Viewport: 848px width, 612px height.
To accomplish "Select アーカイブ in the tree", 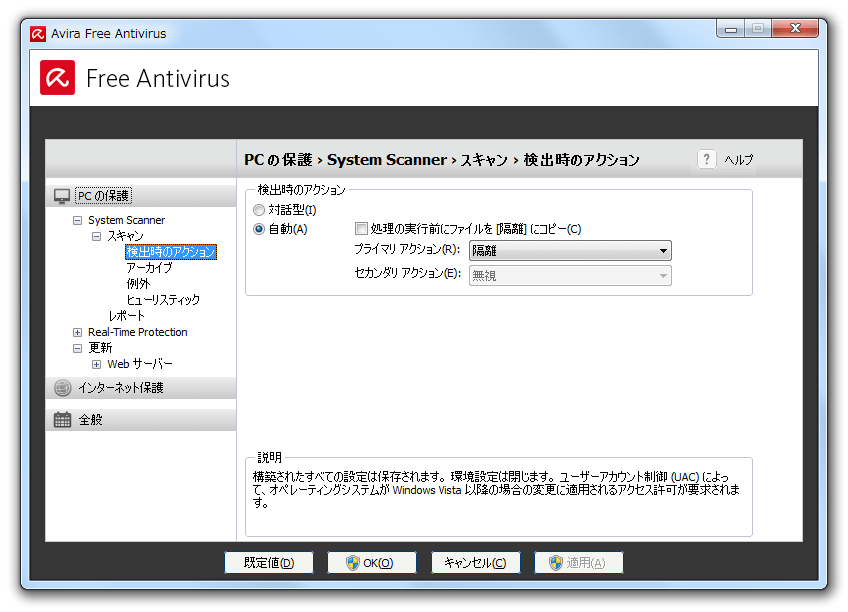I will pyautogui.click(x=149, y=268).
